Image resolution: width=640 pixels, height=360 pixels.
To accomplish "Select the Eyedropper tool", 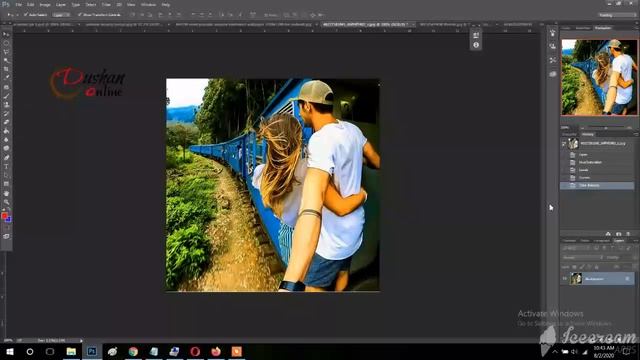I will [6, 78].
